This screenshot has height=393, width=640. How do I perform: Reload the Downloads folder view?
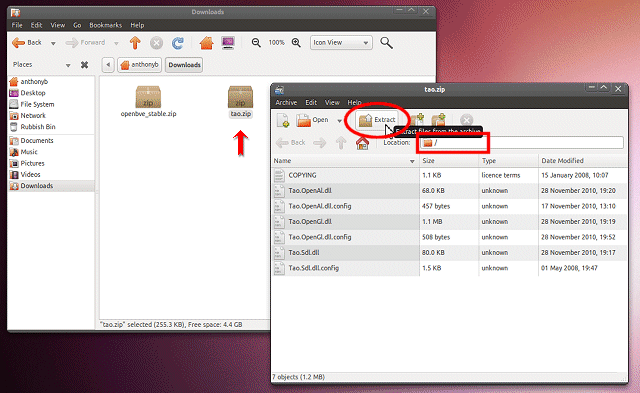(178, 42)
